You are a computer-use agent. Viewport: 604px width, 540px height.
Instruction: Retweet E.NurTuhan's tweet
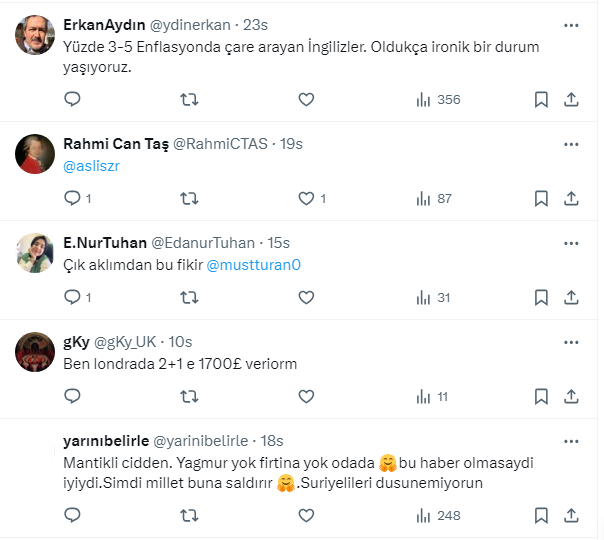pos(188,297)
